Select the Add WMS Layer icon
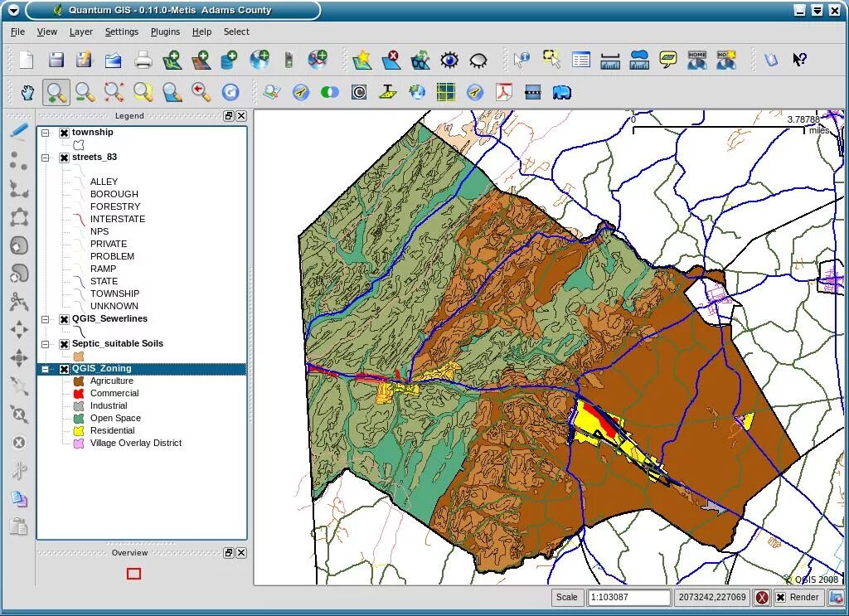Image resolution: width=849 pixels, height=616 pixels. 258,60
